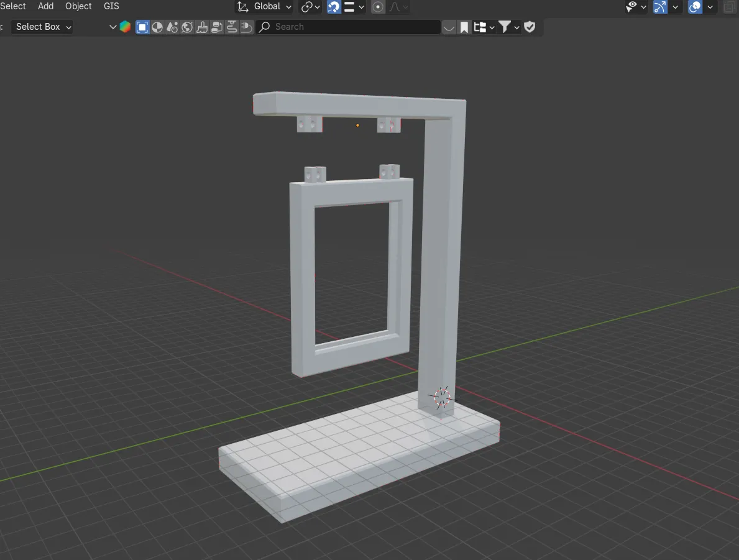This screenshot has width=739, height=560.
Task: Click the stacked panels filter icon
Action: pyautogui.click(x=217, y=27)
